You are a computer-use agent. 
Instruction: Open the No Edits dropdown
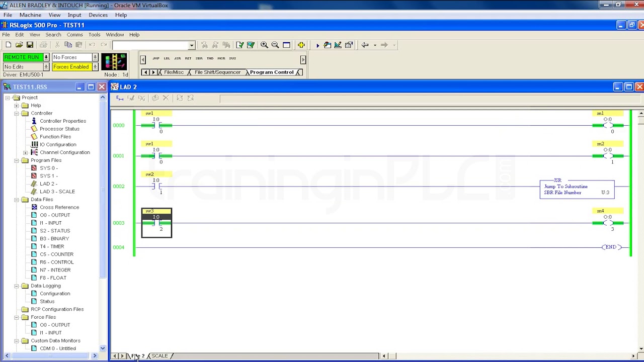tap(46, 67)
